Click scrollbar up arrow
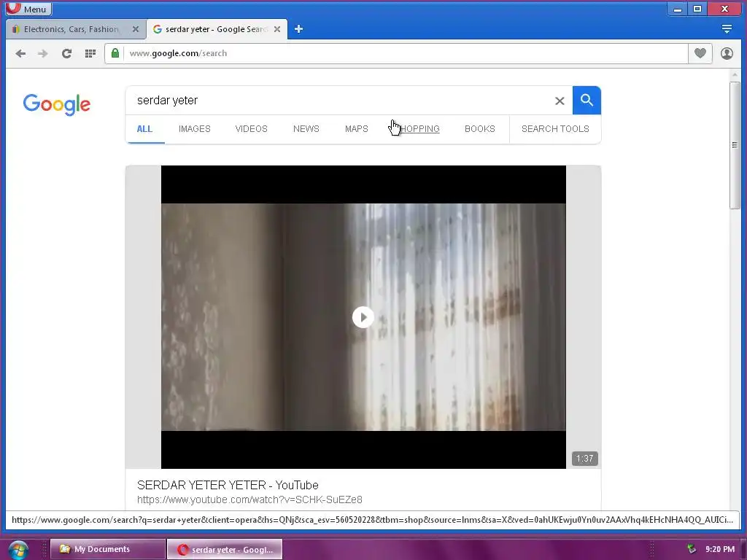 point(735,75)
